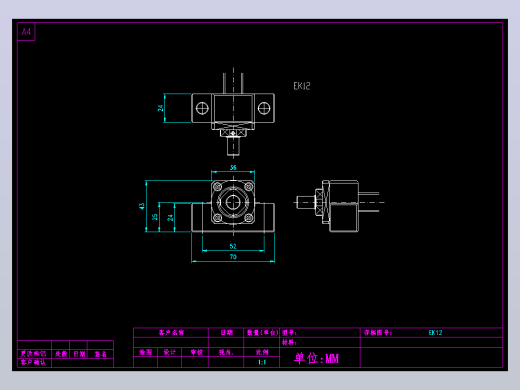Viewport: 520px width, 390px height.
Task: Click the 24 dimension on the front view
Action: point(170,218)
